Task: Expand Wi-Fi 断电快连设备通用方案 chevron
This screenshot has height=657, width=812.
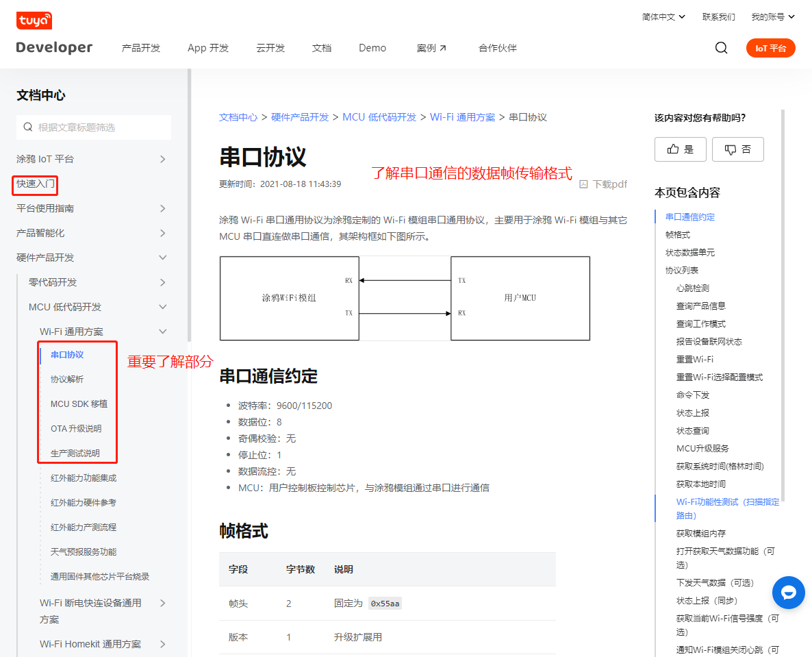Action: point(163,603)
